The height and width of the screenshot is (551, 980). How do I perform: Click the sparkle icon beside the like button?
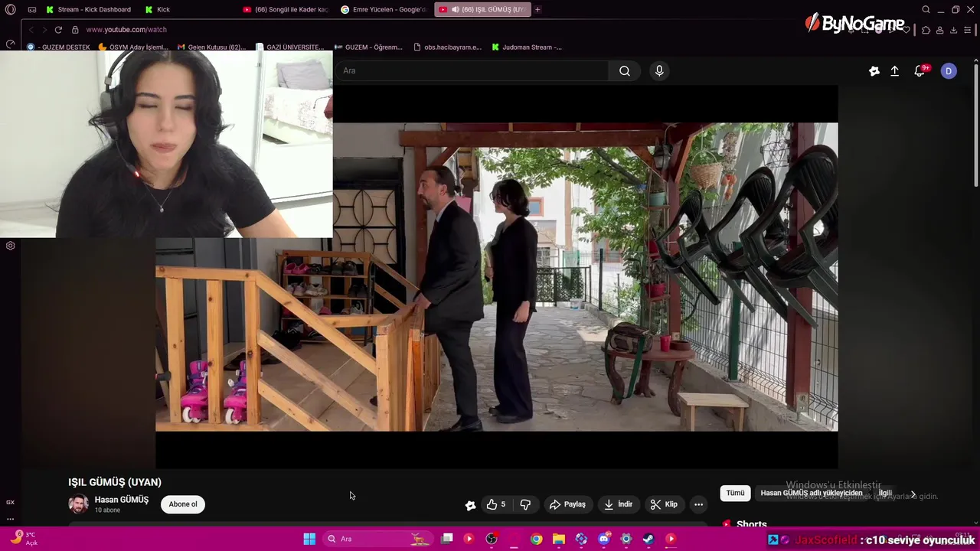470,504
